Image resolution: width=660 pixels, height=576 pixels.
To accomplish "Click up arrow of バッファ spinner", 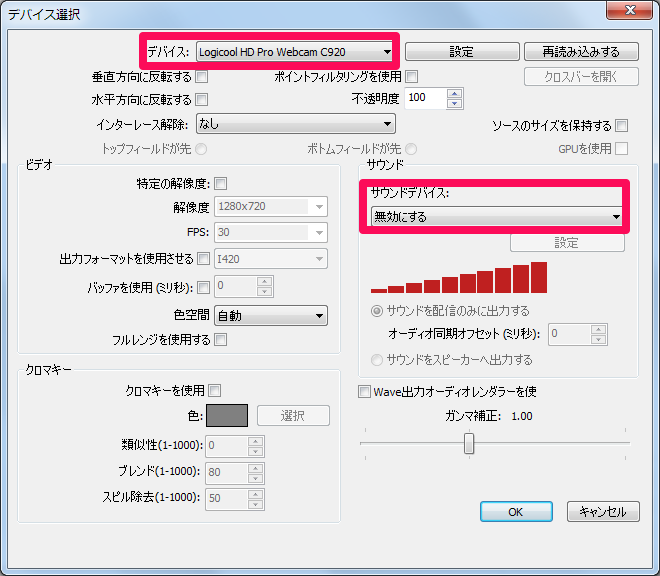I will pos(265,281).
